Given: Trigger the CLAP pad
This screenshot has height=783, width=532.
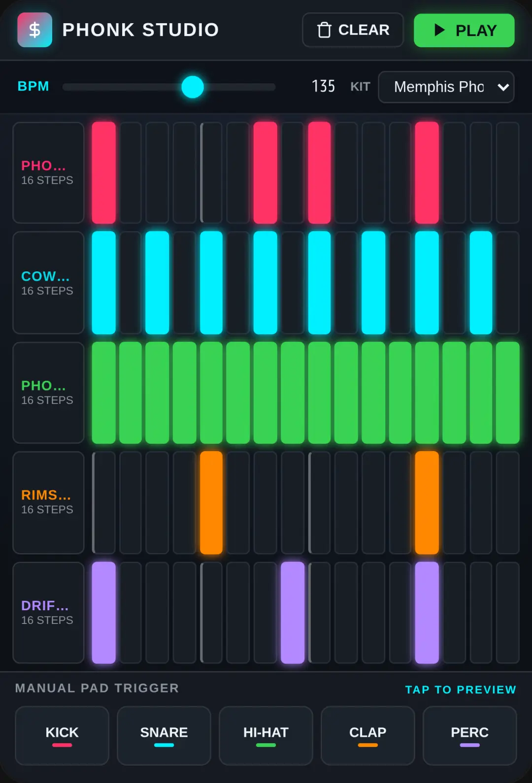Looking at the screenshot, I should point(368,736).
